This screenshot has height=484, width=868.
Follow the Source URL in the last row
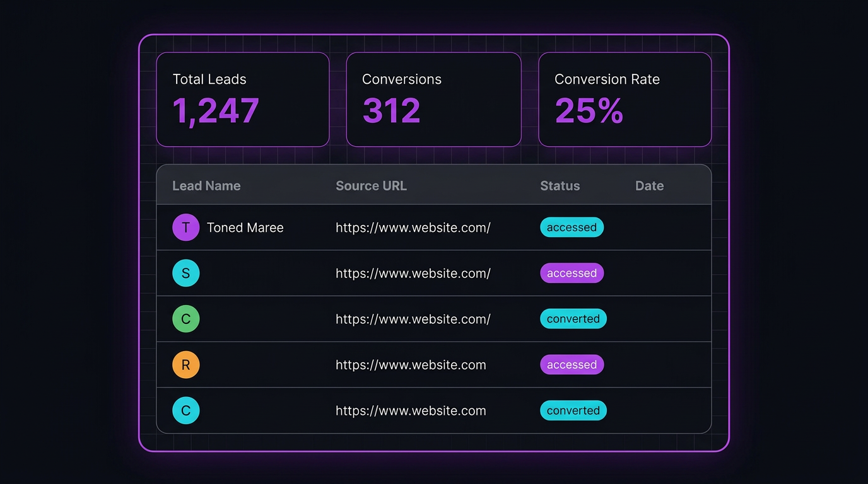(x=411, y=410)
